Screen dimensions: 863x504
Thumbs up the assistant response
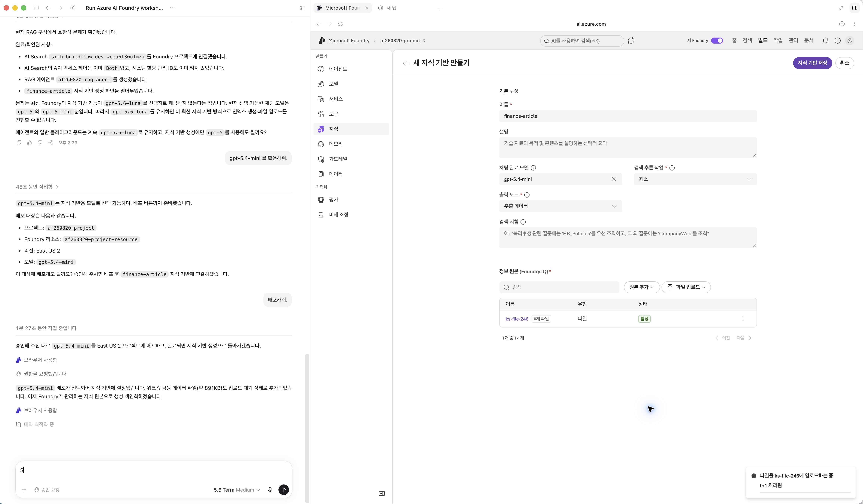pos(29,143)
